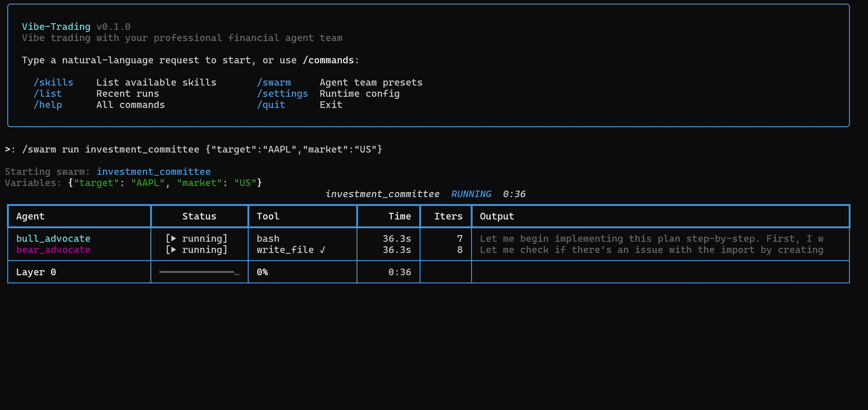Click the "AAPL" variable value
The height and width of the screenshot is (410, 868).
coord(148,183)
